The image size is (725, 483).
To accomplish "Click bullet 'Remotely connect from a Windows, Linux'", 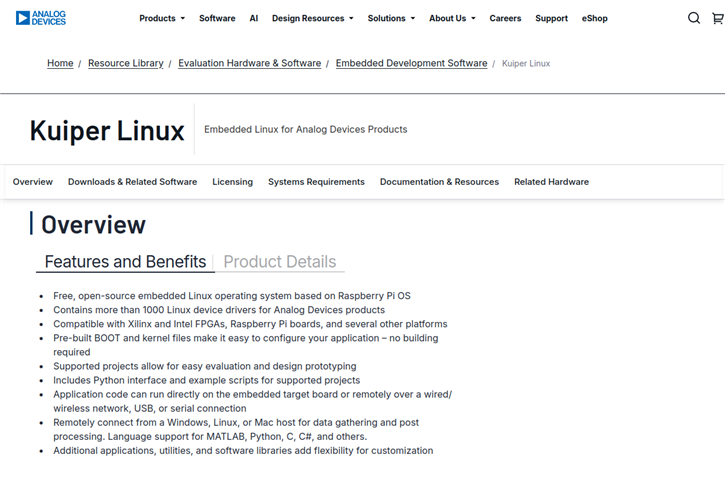I will [x=236, y=429].
